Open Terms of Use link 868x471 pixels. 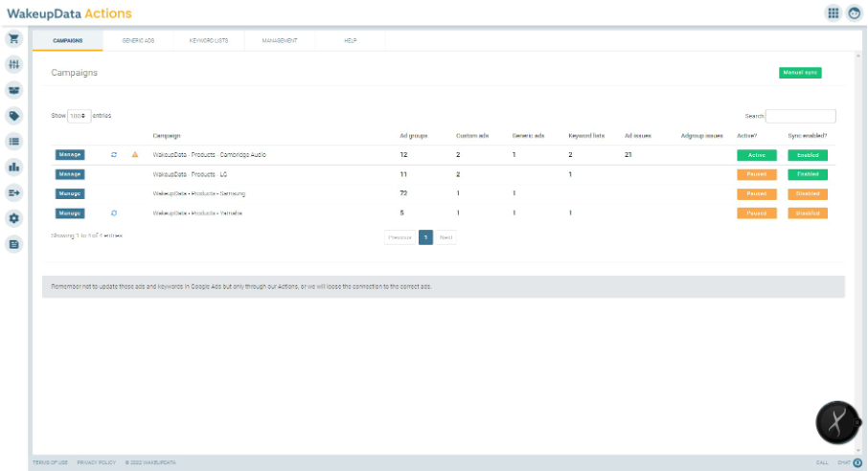point(50,462)
